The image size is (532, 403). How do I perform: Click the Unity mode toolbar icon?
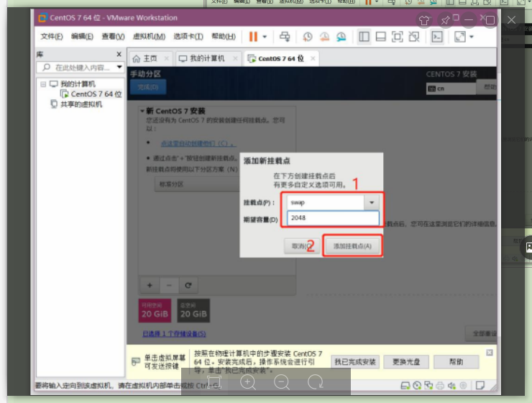414,37
